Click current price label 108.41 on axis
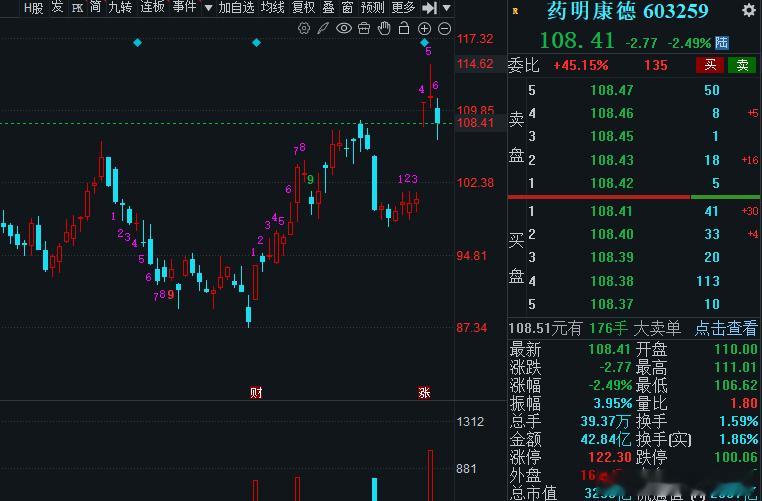The width and height of the screenshot is (762, 501). coord(475,122)
